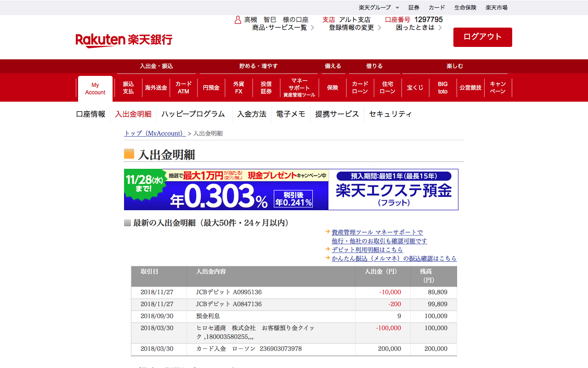Viewport: 588px width, 368px height.
Task: Open the 困ったときは chevron link
Action: click(419, 28)
